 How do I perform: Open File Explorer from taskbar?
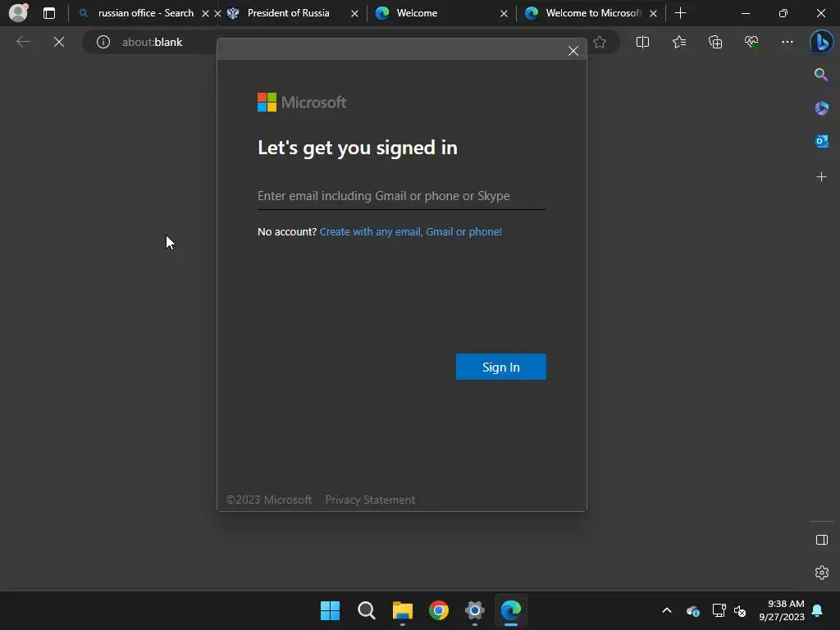[402, 610]
